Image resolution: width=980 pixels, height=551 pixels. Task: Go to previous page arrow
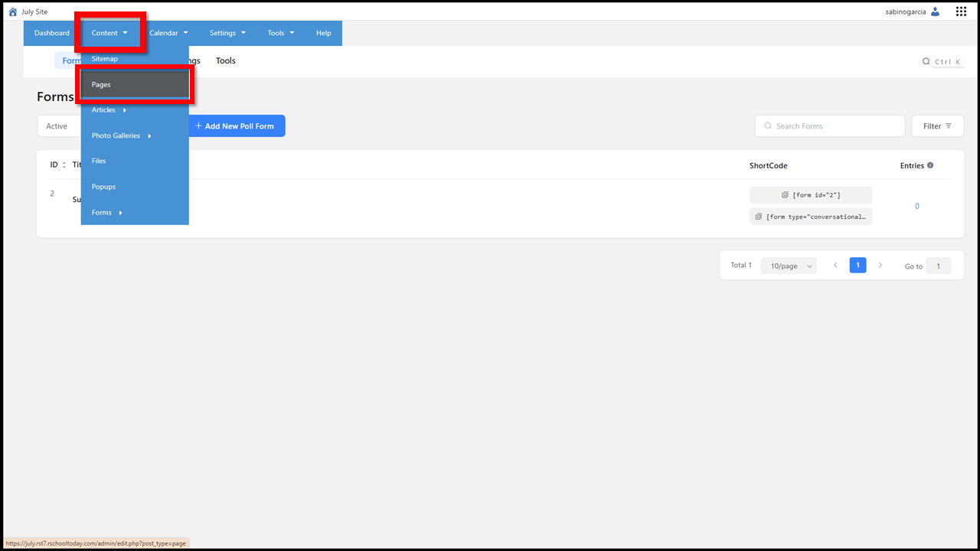click(x=835, y=265)
